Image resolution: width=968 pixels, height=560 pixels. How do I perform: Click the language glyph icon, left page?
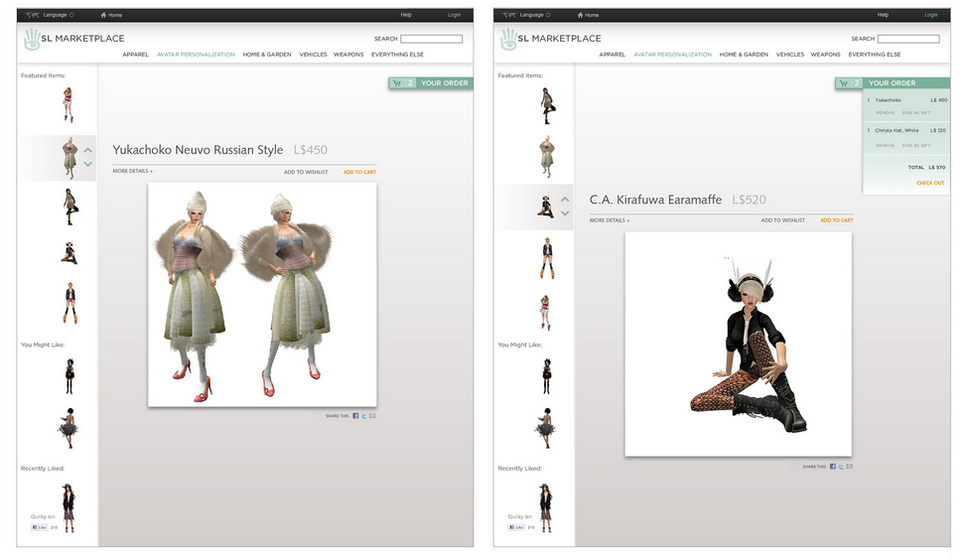pyautogui.click(x=33, y=15)
